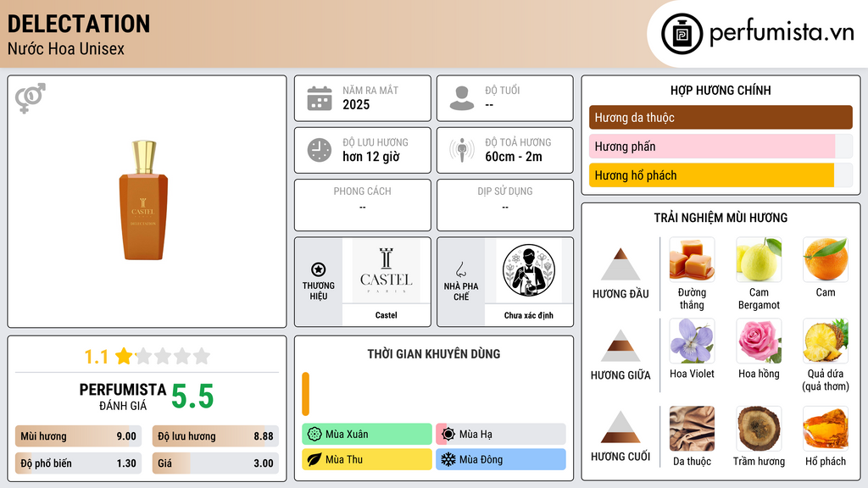Click the Hương cuối label
The image size is (868, 488).
(620, 457)
